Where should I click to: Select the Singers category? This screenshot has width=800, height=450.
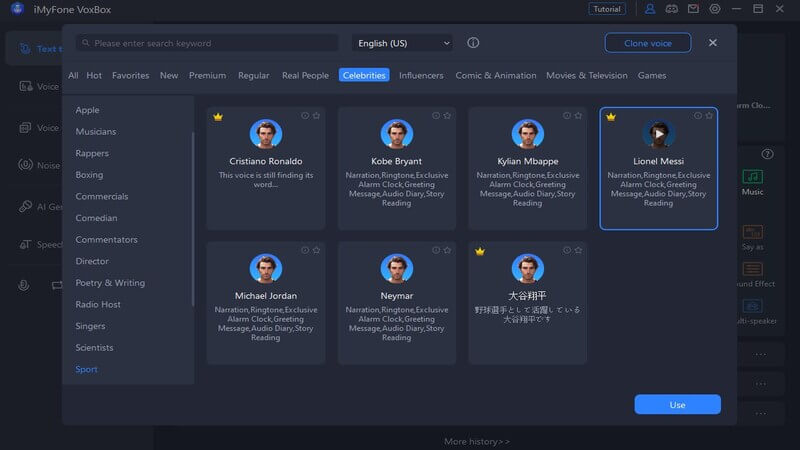(90, 326)
